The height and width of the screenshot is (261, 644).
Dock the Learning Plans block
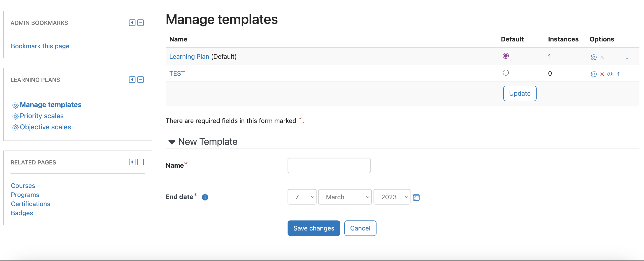132,80
